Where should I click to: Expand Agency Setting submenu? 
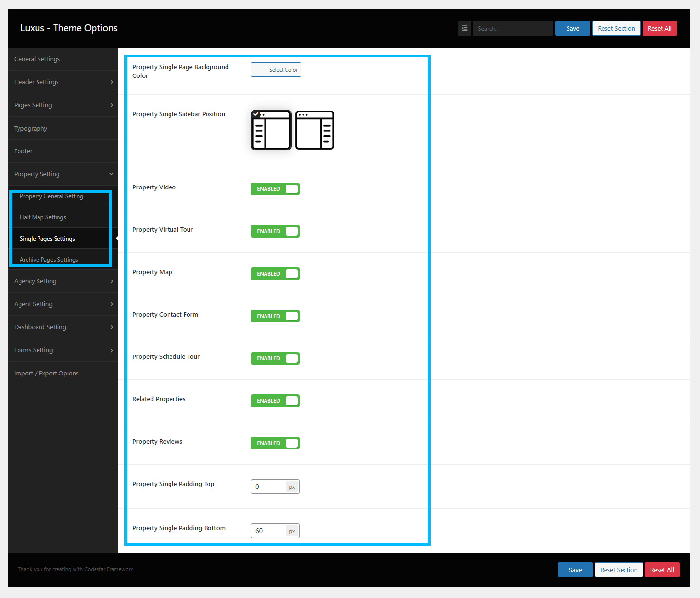(x=63, y=281)
